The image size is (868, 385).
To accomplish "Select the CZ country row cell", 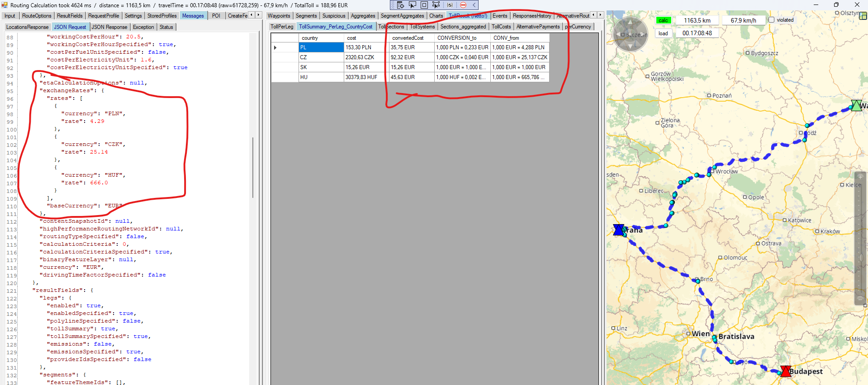I will pos(321,57).
